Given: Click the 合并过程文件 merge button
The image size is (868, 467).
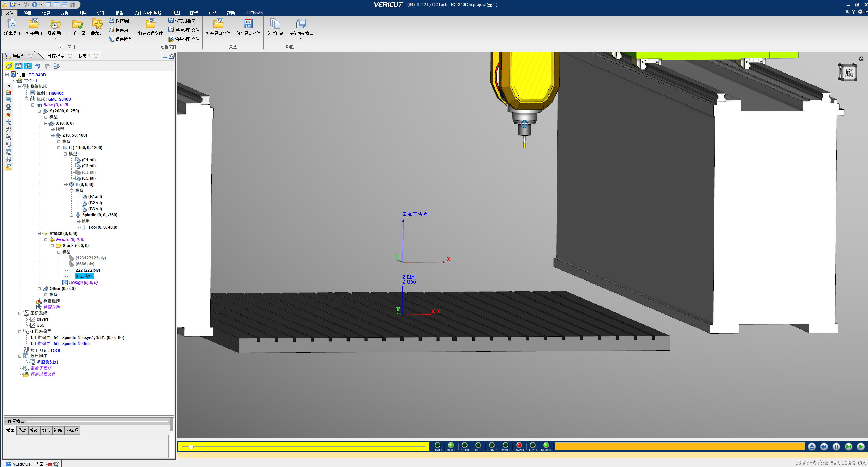Looking at the screenshot, I should [x=184, y=39].
